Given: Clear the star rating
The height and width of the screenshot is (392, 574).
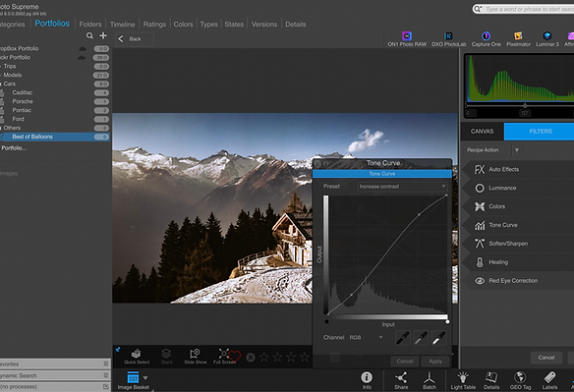Looking at the screenshot, I should click(x=251, y=358).
